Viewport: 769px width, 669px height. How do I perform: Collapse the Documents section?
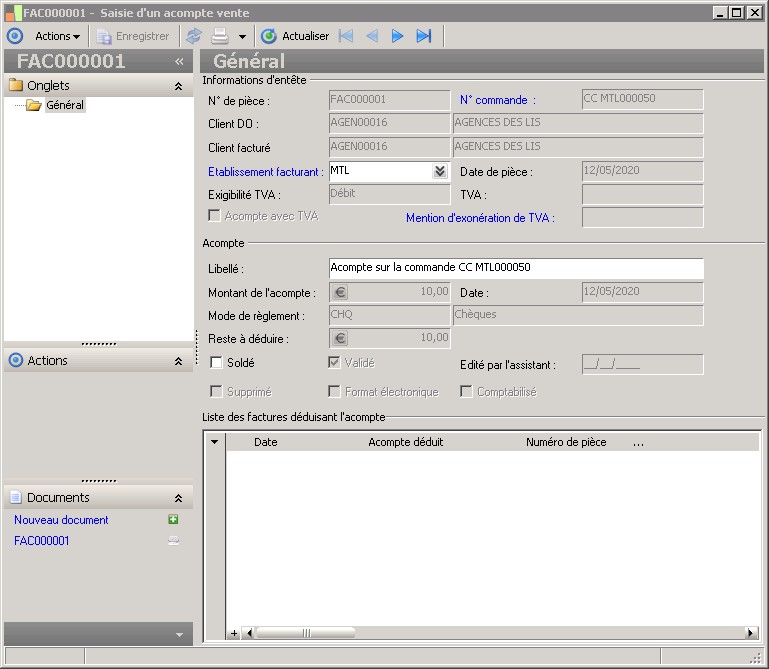(x=178, y=498)
